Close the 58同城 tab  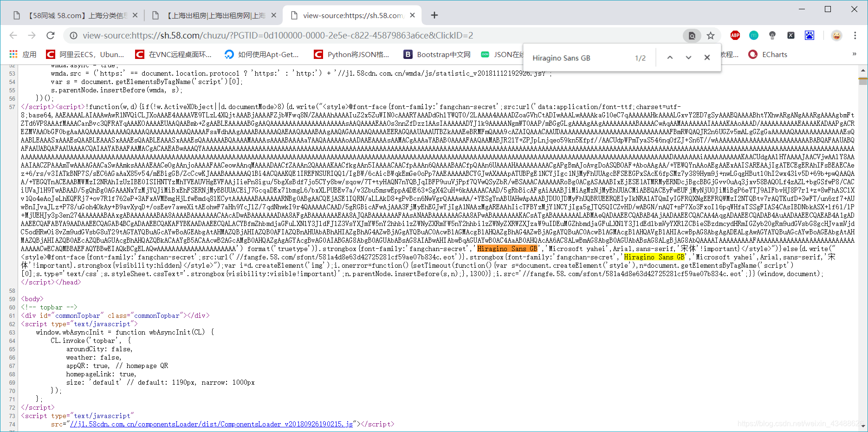coord(135,15)
